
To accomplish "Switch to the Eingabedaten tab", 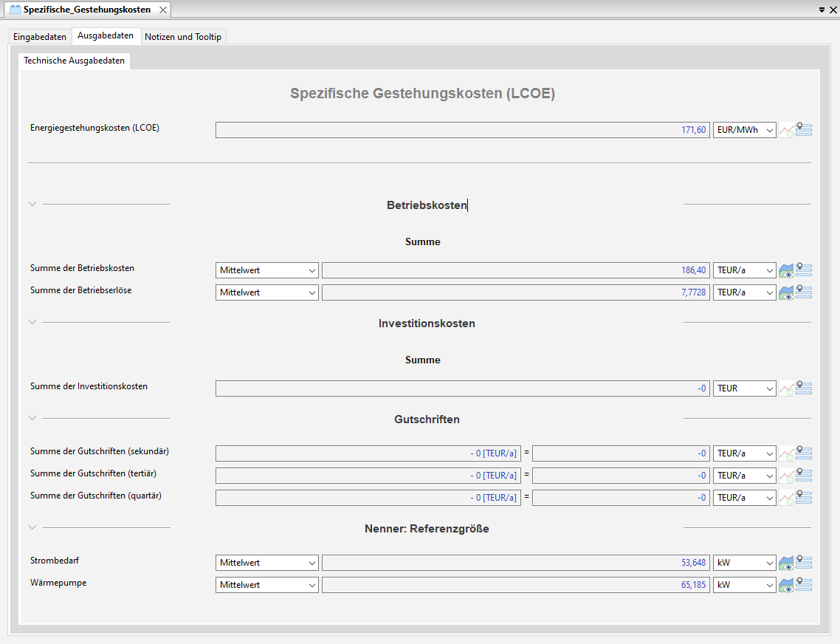I will tap(40, 36).
